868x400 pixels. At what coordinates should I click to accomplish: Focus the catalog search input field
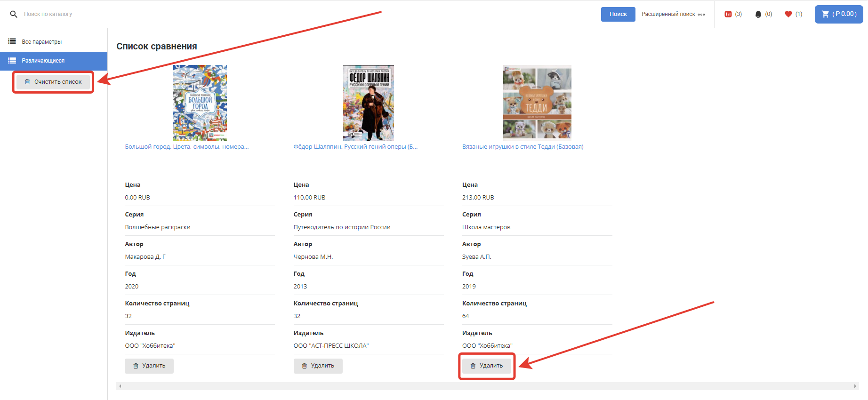tap(282, 14)
